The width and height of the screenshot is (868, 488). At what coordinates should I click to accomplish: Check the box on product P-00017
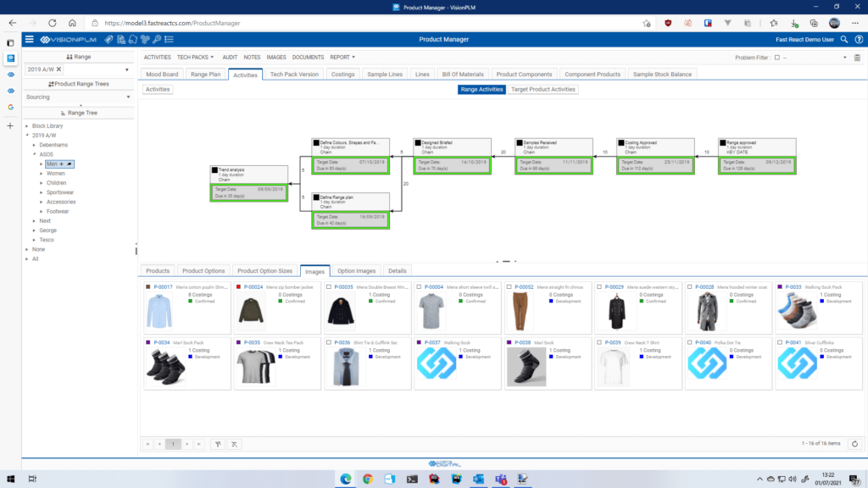click(x=149, y=286)
